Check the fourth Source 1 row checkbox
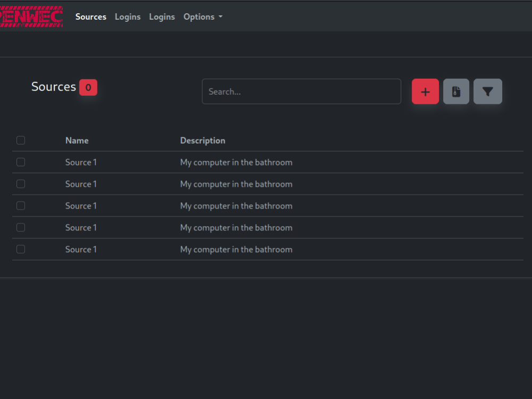Image resolution: width=532 pixels, height=399 pixels. point(20,227)
